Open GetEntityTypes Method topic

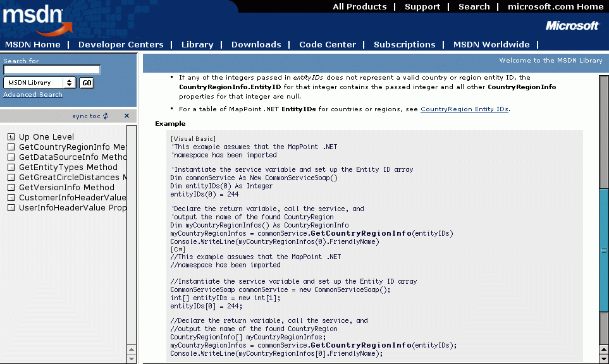click(x=68, y=167)
